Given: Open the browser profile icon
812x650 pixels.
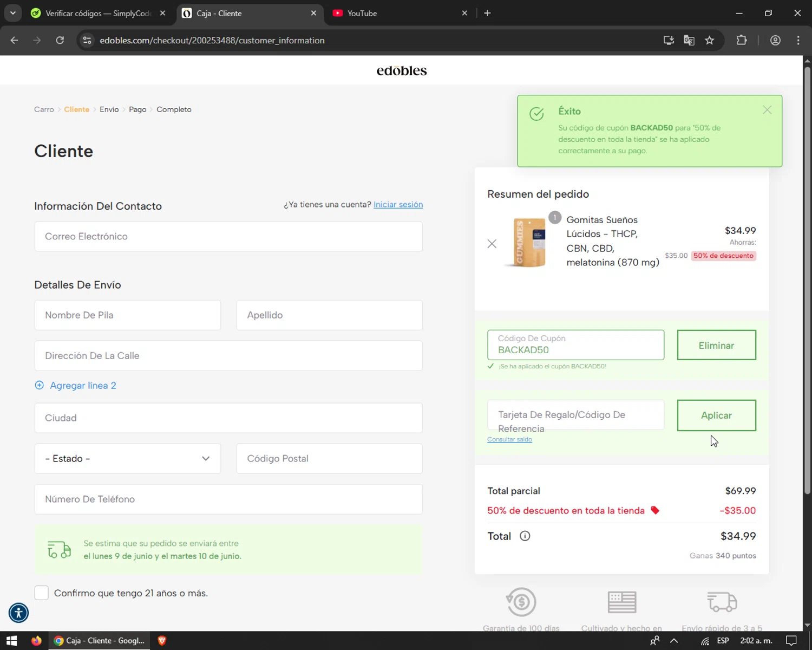Looking at the screenshot, I should pos(775,40).
